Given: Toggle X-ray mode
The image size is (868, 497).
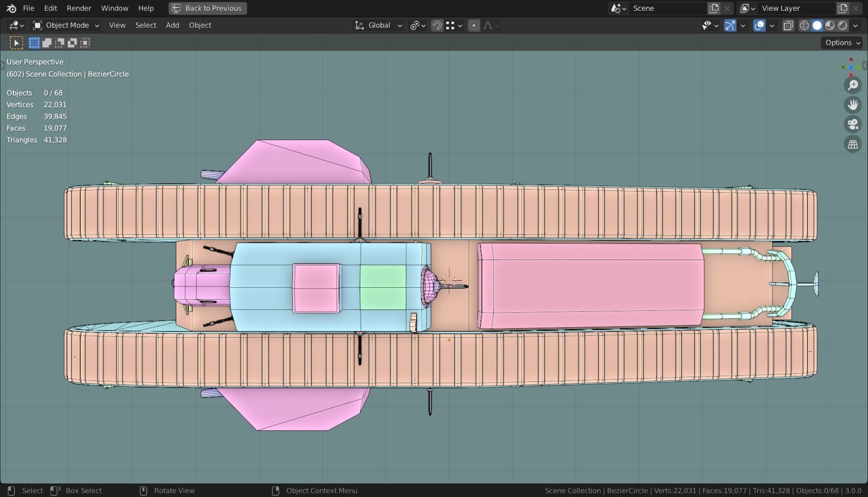Looking at the screenshot, I should coord(789,25).
